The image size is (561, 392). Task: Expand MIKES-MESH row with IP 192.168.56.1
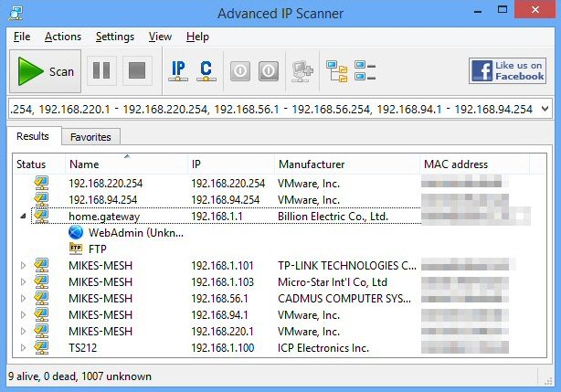23,298
